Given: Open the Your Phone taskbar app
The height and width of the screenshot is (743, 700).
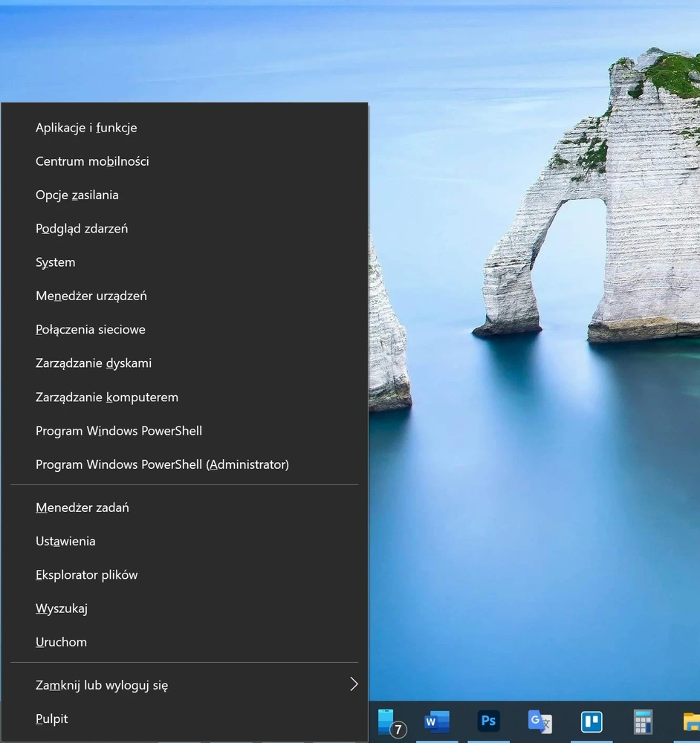Looking at the screenshot, I should click(x=392, y=723).
